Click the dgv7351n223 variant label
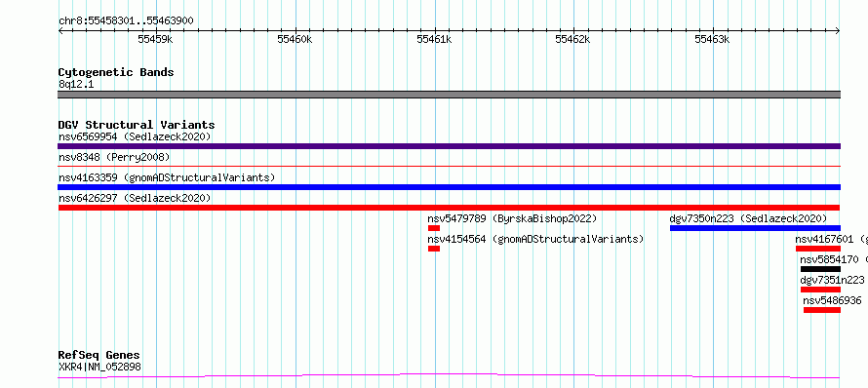Screen dimensions: 868x388 pos(832,280)
